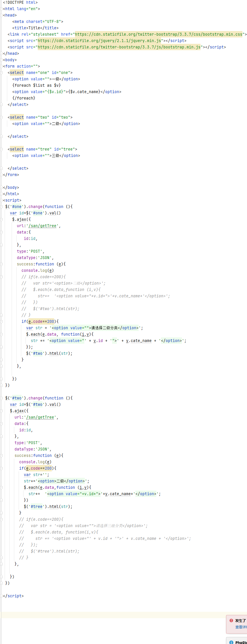Click the PhpStorm notification popup title
This screenshot has width=247, height=644.
pos(241,642)
